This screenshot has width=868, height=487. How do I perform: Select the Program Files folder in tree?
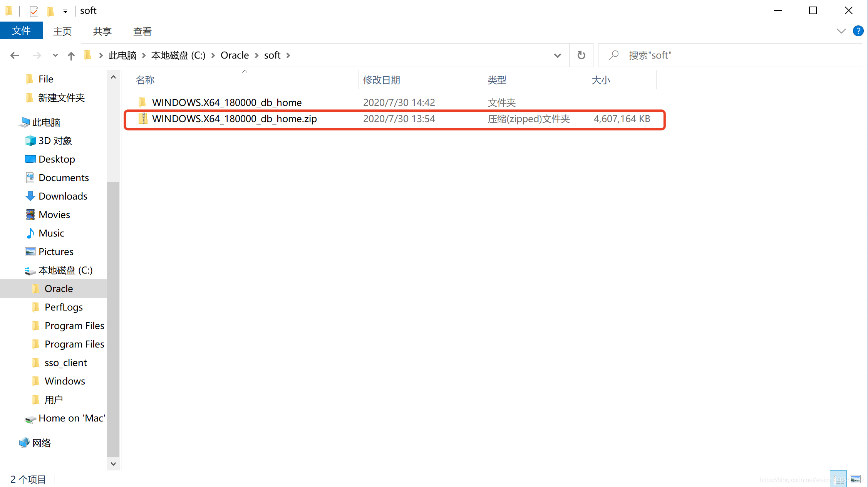[x=74, y=326]
